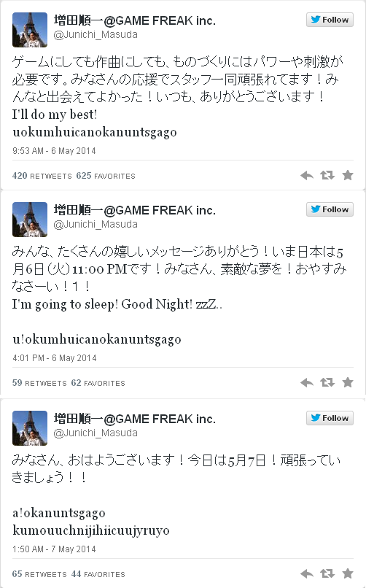Favorite the 7 May tweet
Image resolution: width=366 pixels, height=588 pixels.
tap(348, 573)
